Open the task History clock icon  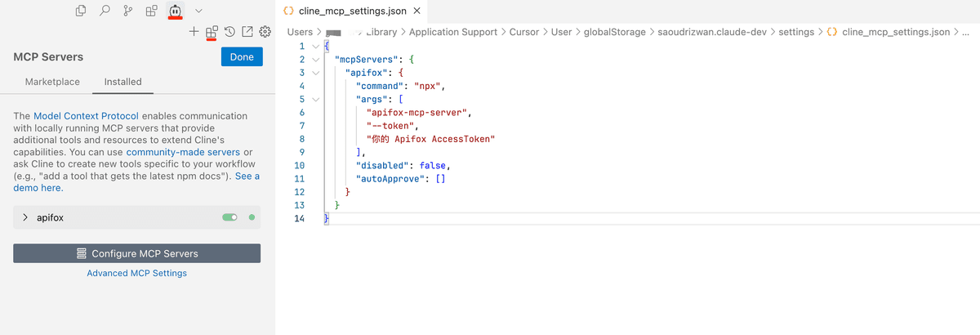pyautogui.click(x=229, y=32)
